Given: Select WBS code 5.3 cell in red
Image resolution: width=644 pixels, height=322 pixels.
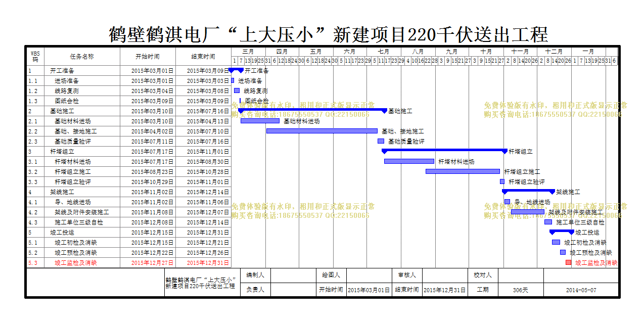Looking at the screenshot, I should tap(35, 263).
